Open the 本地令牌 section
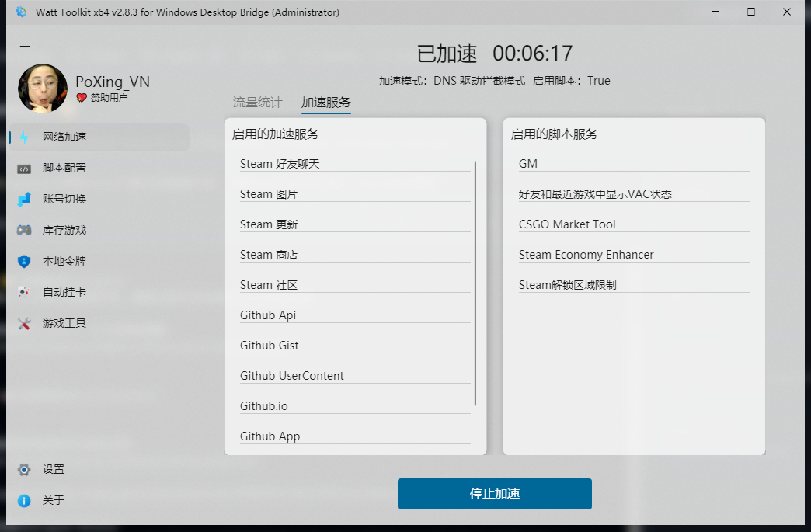 pyautogui.click(x=99, y=261)
